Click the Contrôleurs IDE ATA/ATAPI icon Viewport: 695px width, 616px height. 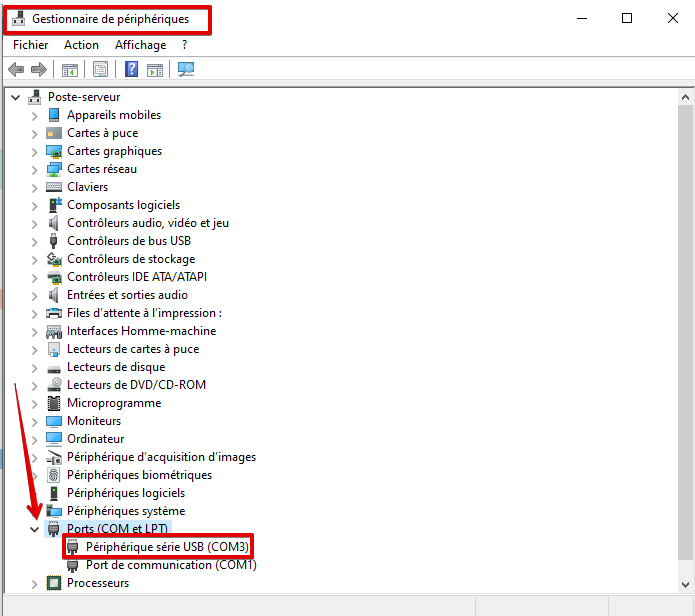[54, 277]
